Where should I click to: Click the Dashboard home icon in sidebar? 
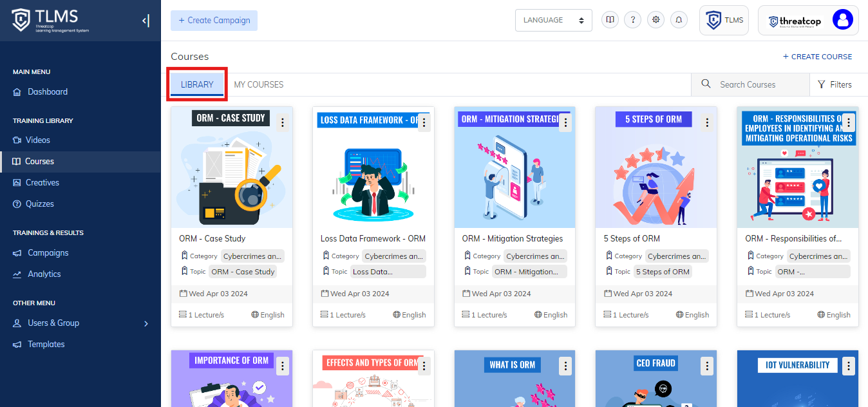coord(17,92)
